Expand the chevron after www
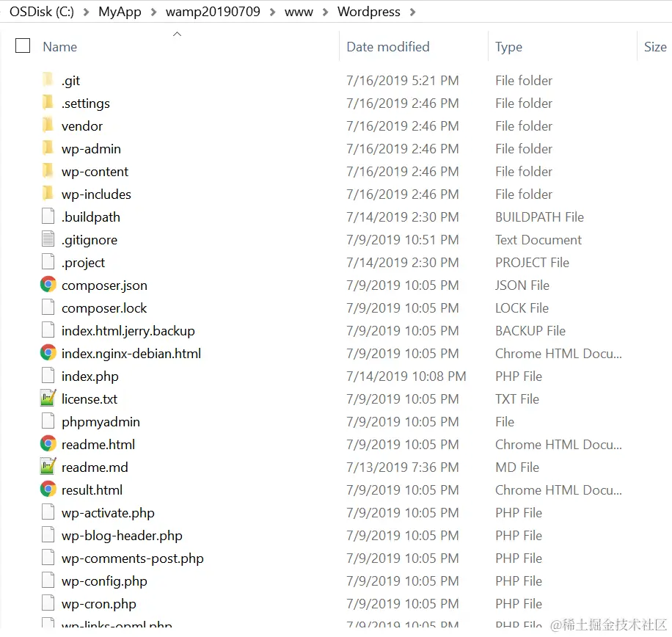This screenshot has width=672, height=637. (325, 12)
